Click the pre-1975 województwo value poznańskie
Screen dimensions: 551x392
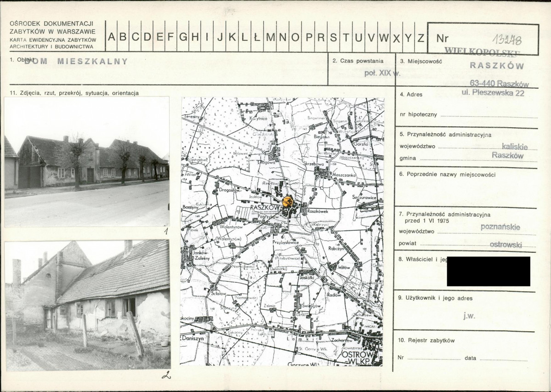click(x=500, y=227)
